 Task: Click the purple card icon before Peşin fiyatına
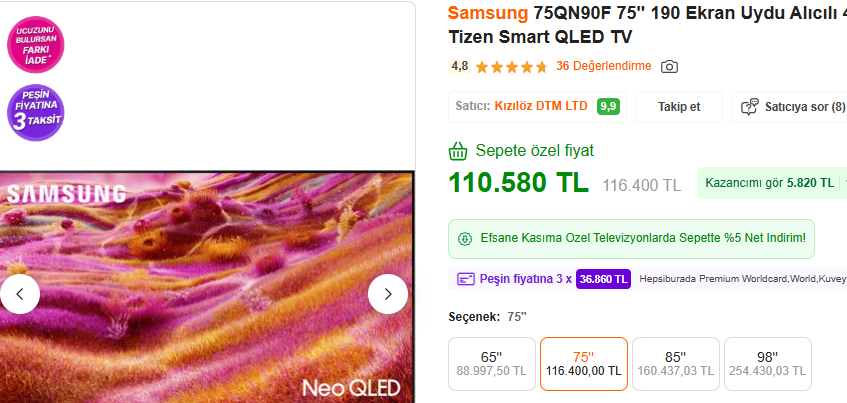[x=466, y=279]
